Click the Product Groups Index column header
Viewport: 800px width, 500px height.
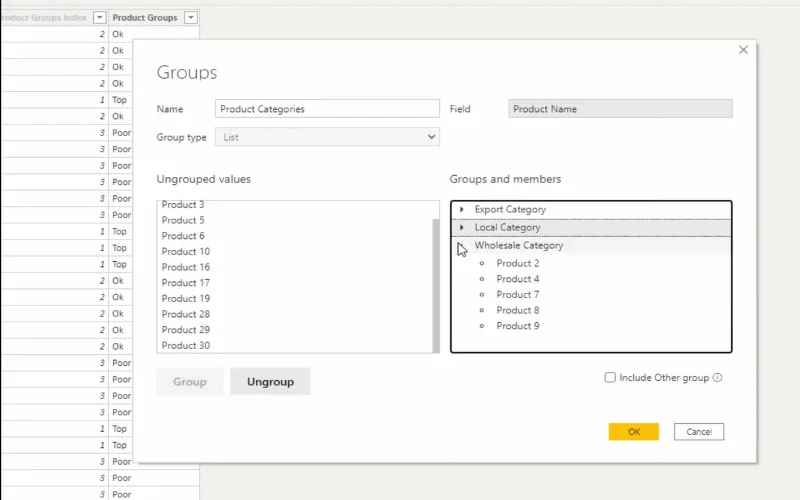click(x=44, y=17)
